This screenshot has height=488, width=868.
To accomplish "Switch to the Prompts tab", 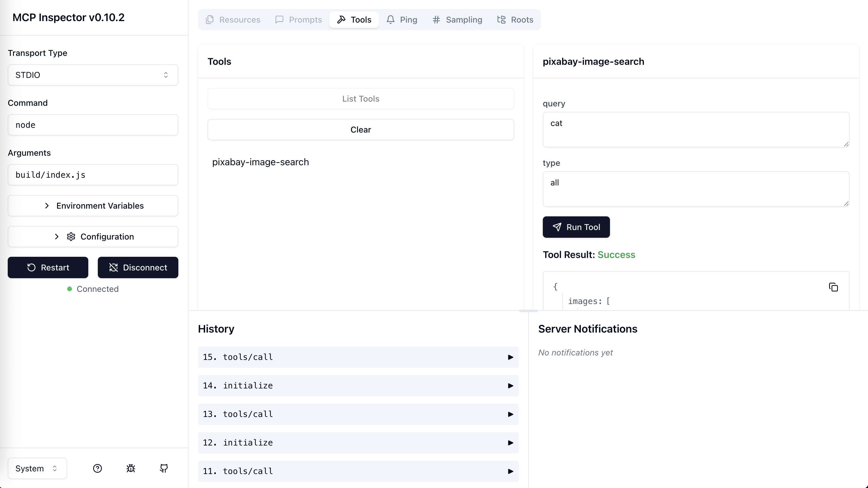I will click(x=298, y=20).
